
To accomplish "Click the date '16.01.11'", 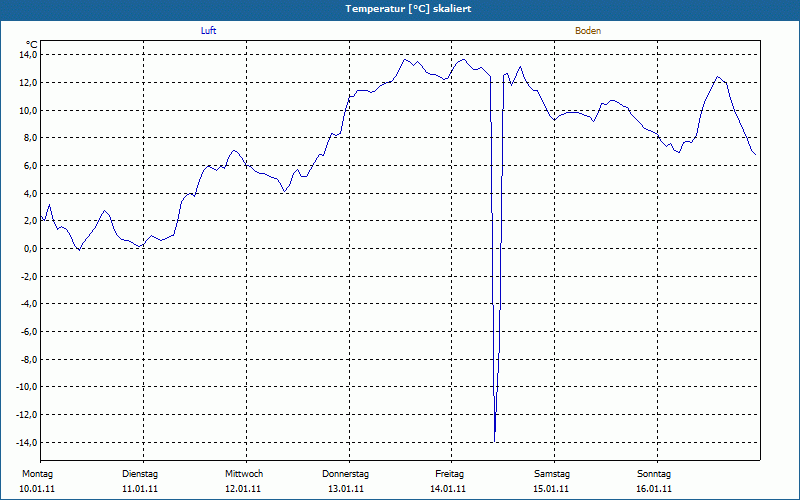I will [654, 489].
